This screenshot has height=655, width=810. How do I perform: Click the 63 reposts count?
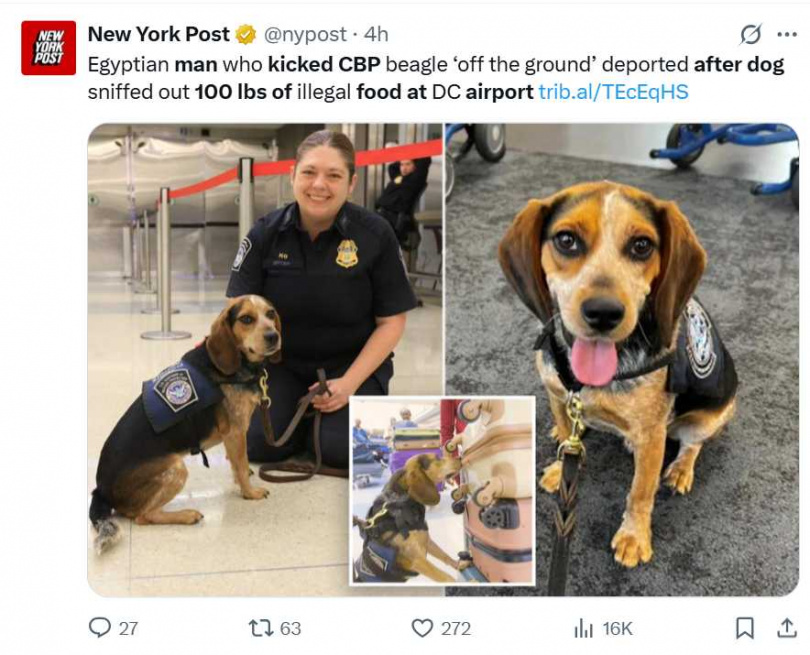[x=290, y=629]
